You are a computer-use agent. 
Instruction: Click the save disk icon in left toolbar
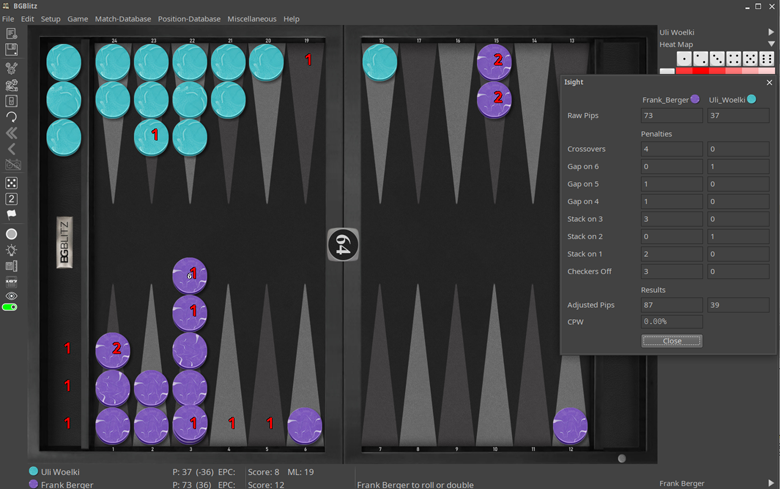(11, 50)
